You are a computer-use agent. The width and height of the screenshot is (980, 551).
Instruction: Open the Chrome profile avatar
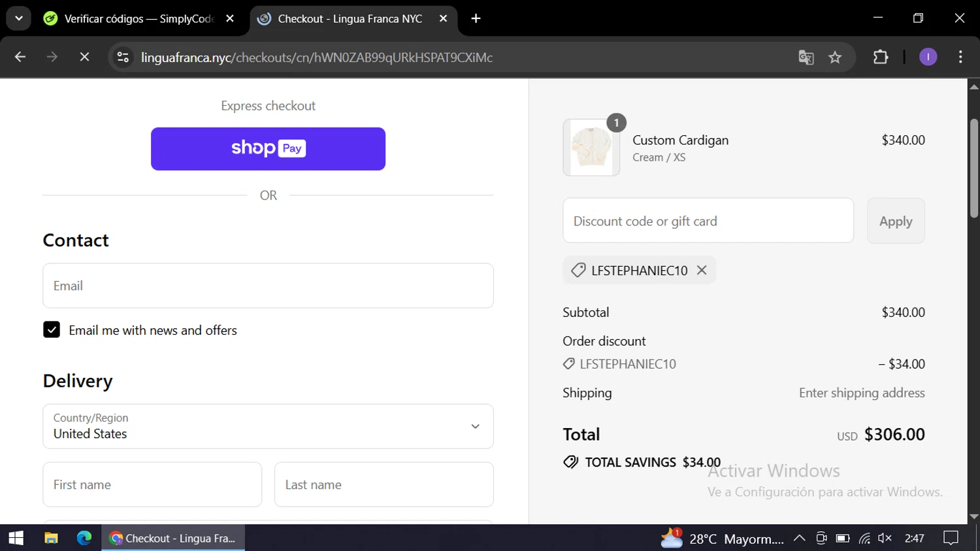point(928,58)
